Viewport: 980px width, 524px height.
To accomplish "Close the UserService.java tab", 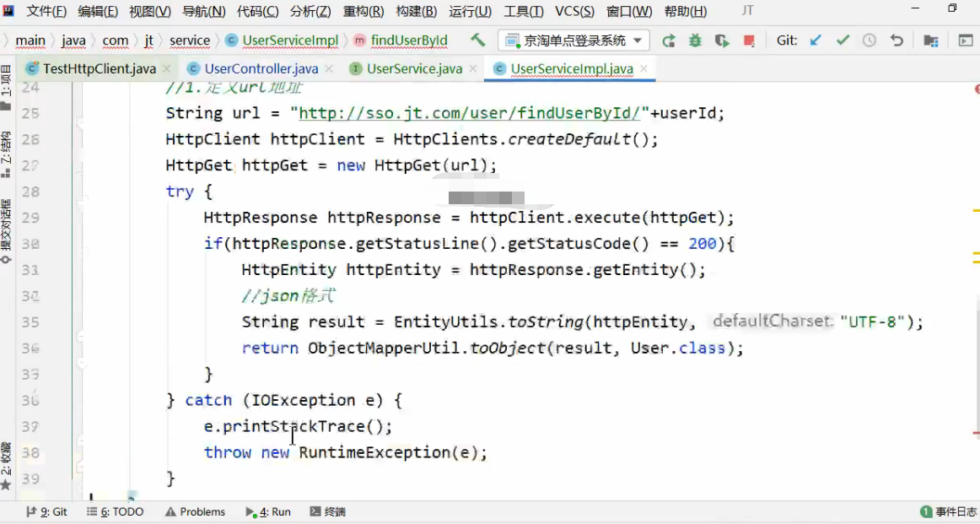I will 472,69.
